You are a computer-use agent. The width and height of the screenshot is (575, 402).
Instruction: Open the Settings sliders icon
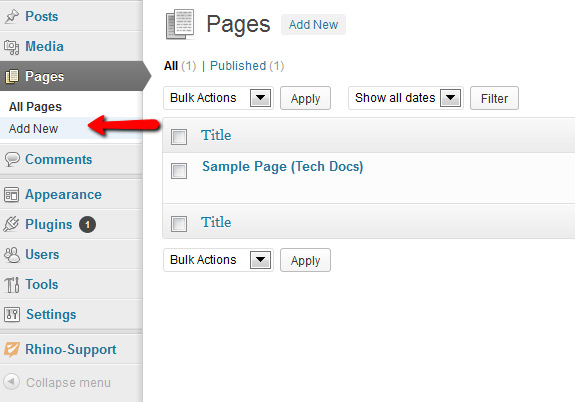(x=12, y=314)
